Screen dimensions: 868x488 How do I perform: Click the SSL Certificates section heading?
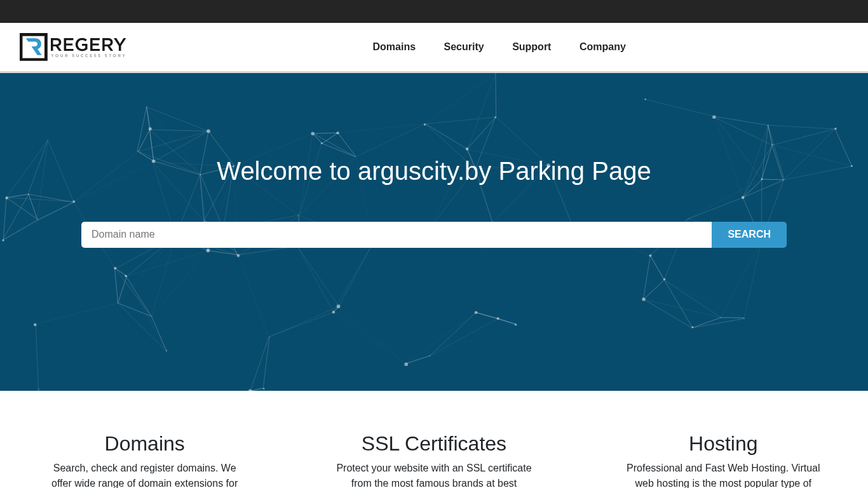point(434,444)
